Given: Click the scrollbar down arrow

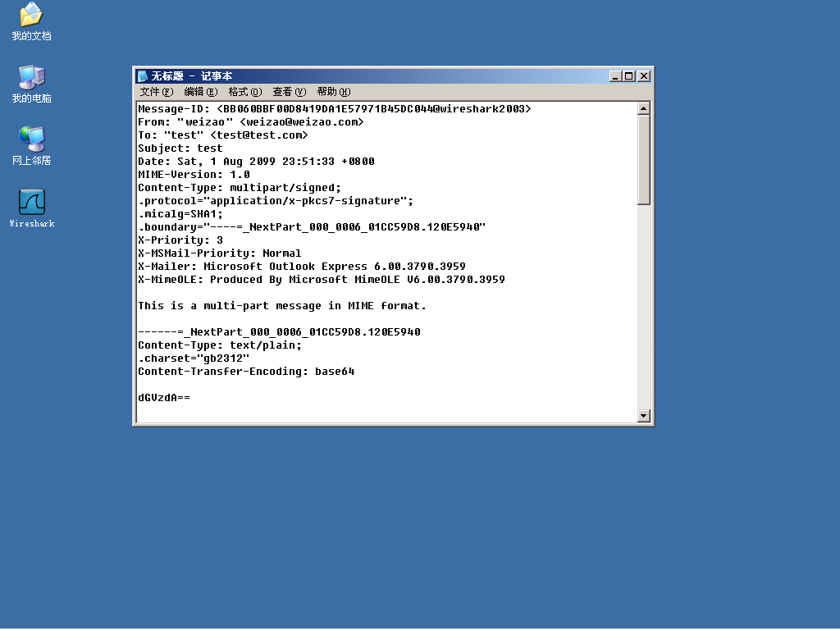Looking at the screenshot, I should (644, 416).
